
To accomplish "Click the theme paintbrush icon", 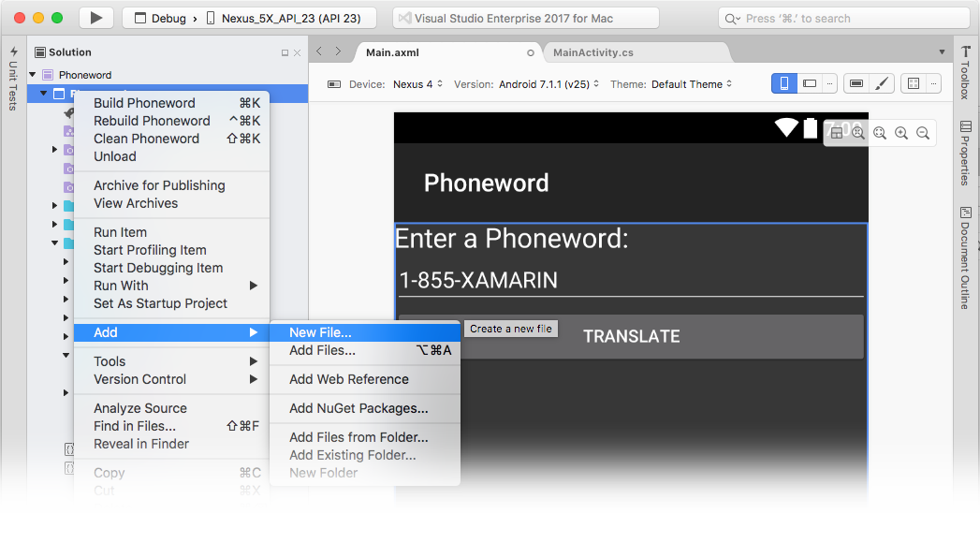I will pos(881,83).
